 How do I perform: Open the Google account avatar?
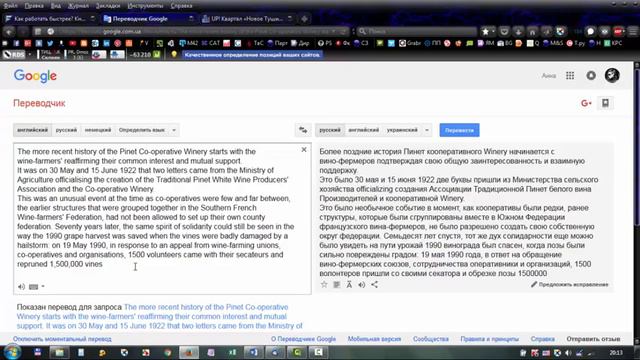(612, 76)
